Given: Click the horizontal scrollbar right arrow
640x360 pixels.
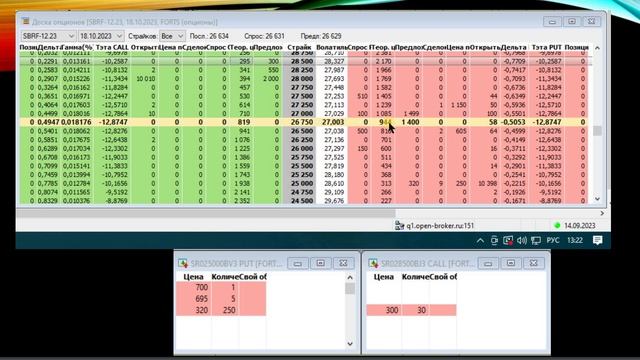Looking at the screenshot, I should tap(602, 213).
